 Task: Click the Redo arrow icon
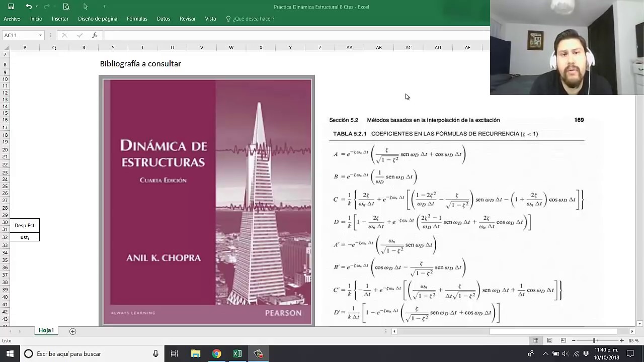tap(46, 7)
